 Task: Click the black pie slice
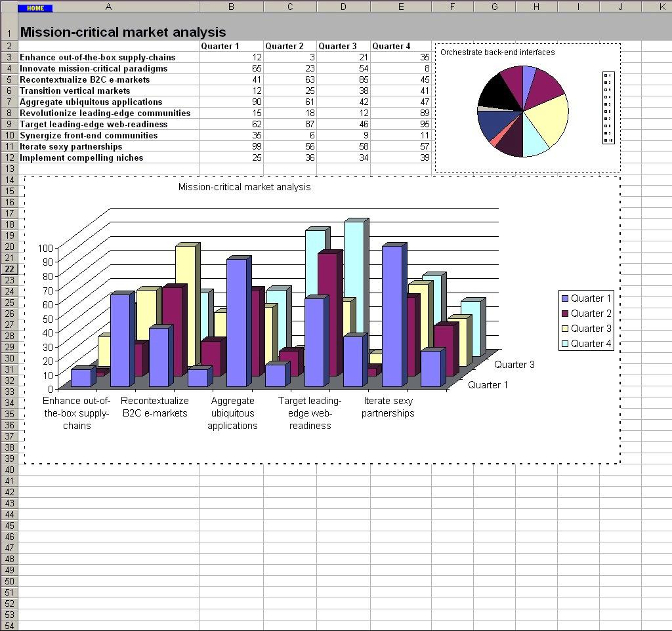[499, 92]
